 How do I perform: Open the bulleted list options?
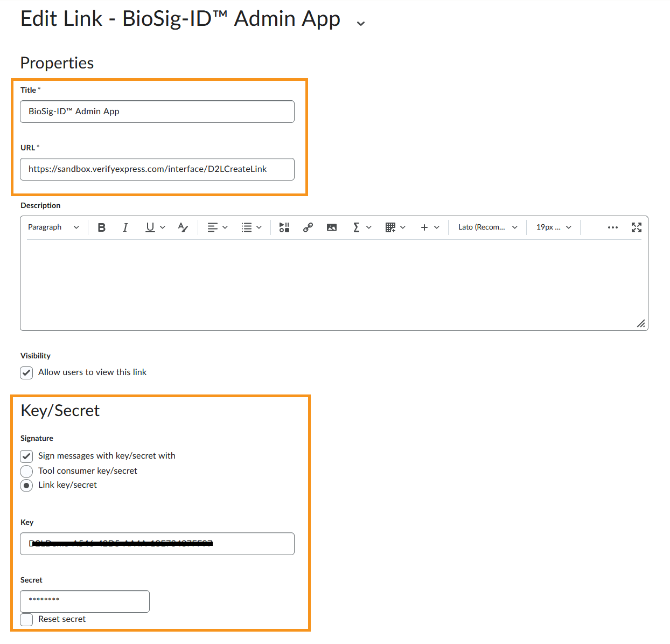(x=252, y=227)
